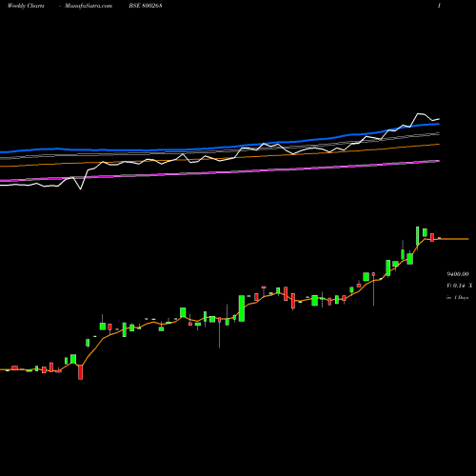Screen dimensions: 476x476
Task: Click the MunafaSutra.com label
Action: pos(89,6)
